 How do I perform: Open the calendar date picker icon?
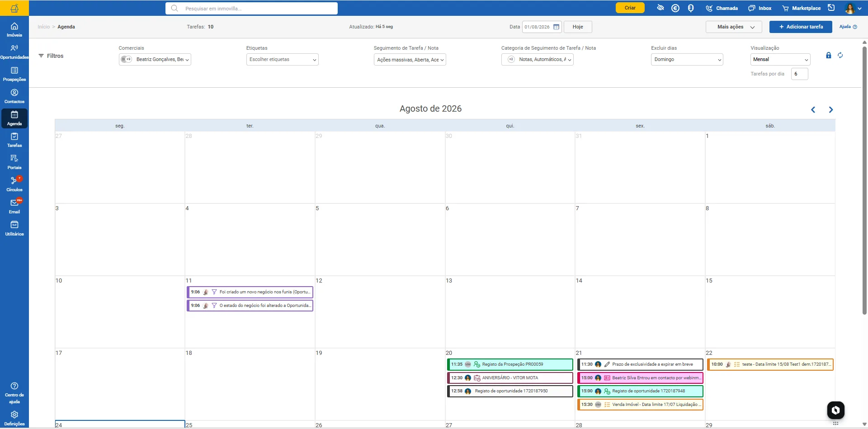556,27
